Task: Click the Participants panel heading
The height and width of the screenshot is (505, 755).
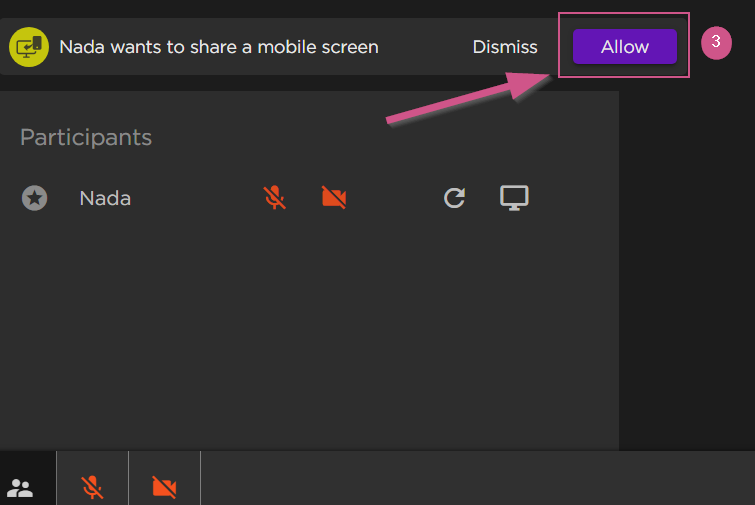Action: tap(86, 138)
